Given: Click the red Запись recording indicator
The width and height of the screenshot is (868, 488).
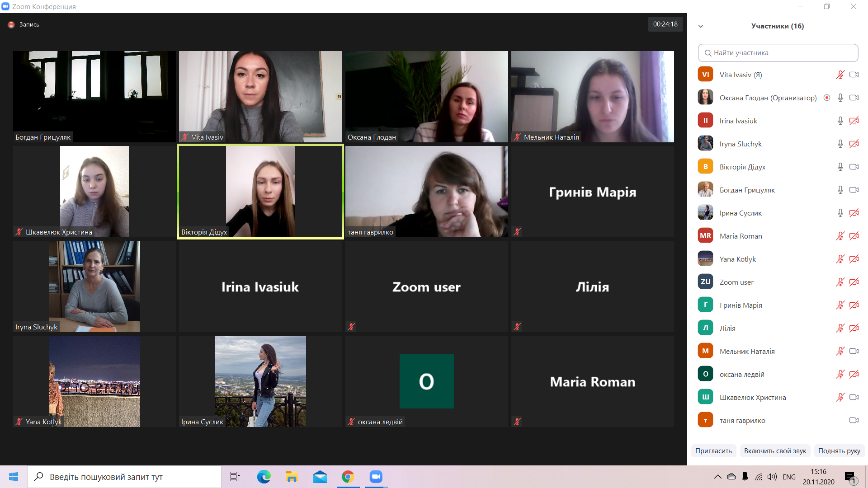Looking at the screenshot, I should (12, 24).
